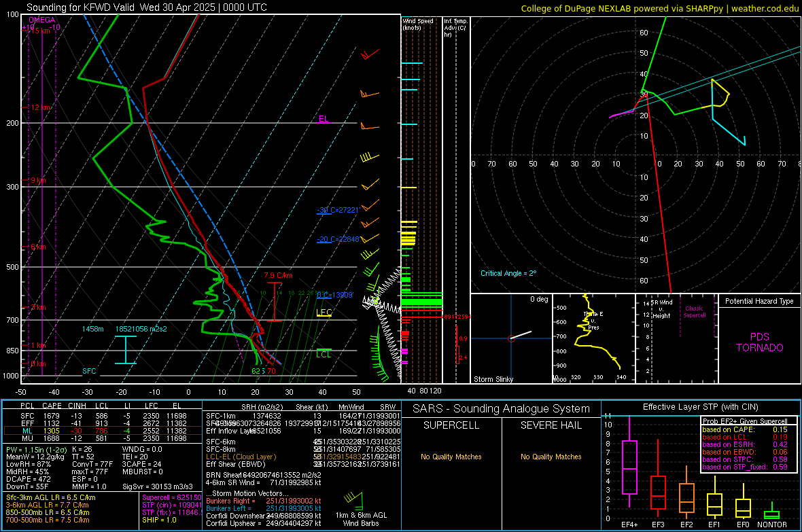
Task: Click the Effective Layer STP (with CIN) title
Action: 700,407
